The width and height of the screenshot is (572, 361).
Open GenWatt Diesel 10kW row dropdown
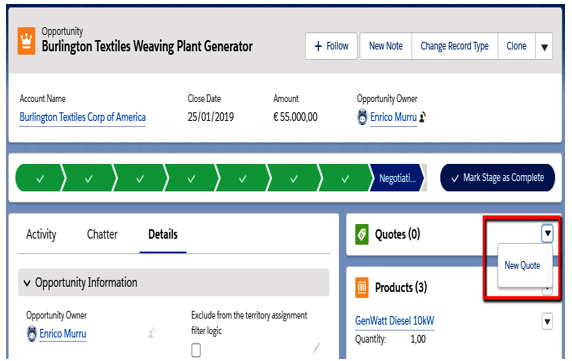click(x=547, y=321)
